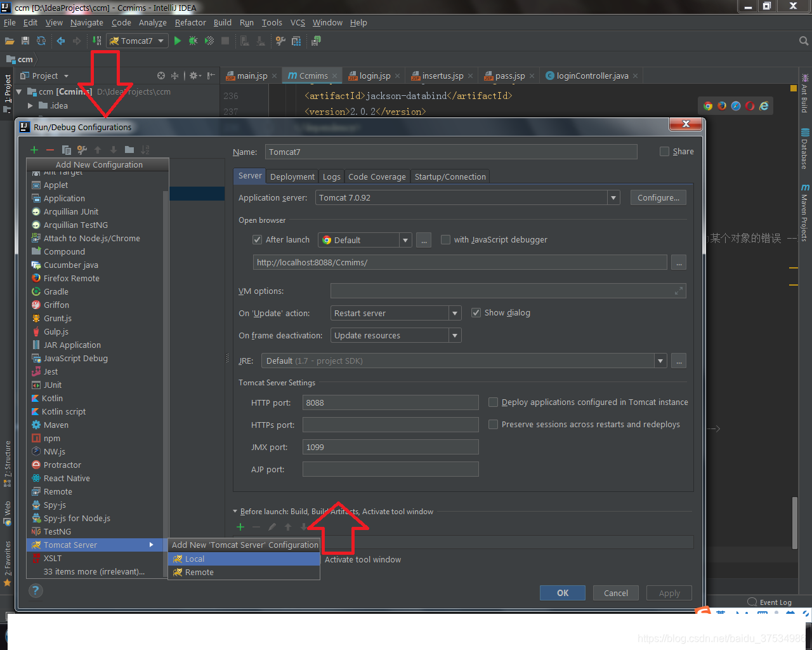
Task: Click the Configure... button
Action: 658,197
